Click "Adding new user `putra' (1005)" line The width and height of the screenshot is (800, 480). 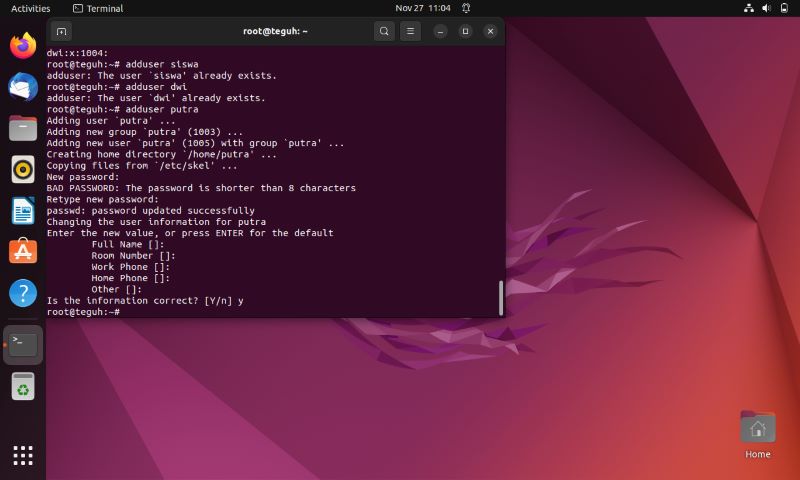tap(195, 143)
